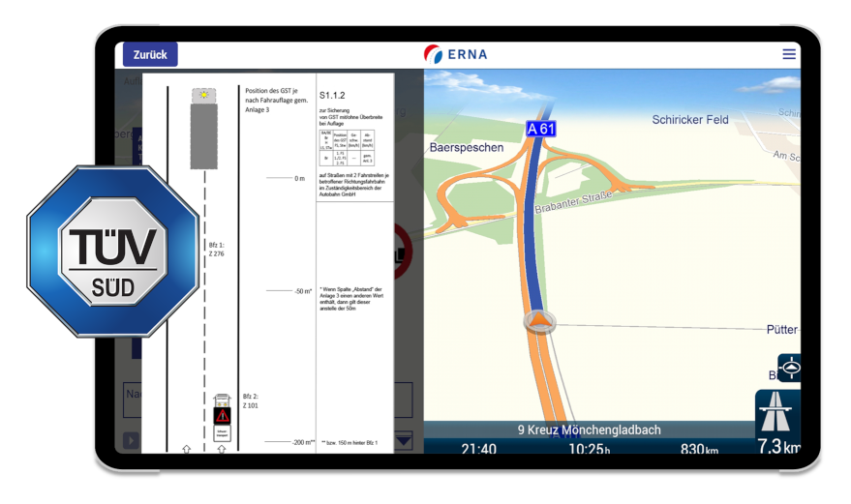
Task: Click the dropdown arrow behind the document
Action: click(404, 440)
